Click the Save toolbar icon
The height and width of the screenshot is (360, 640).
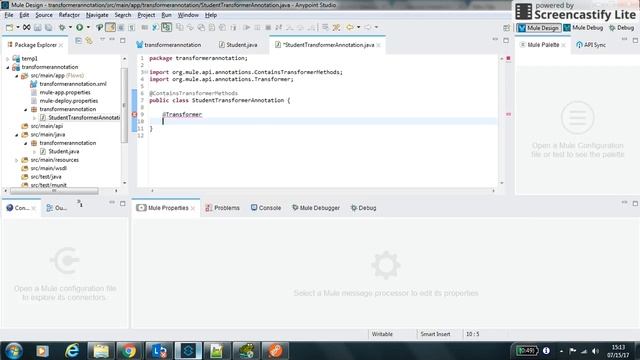pyautogui.click(x=38, y=27)
